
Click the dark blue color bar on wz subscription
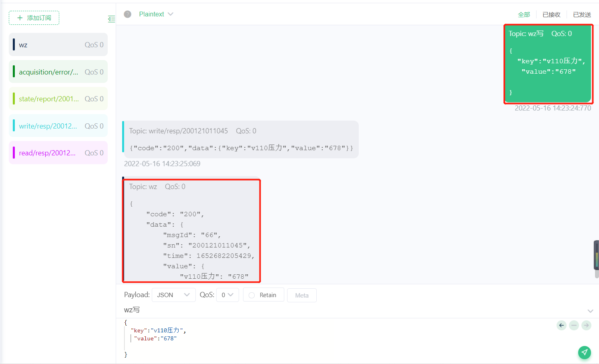(x=14, y=44)
